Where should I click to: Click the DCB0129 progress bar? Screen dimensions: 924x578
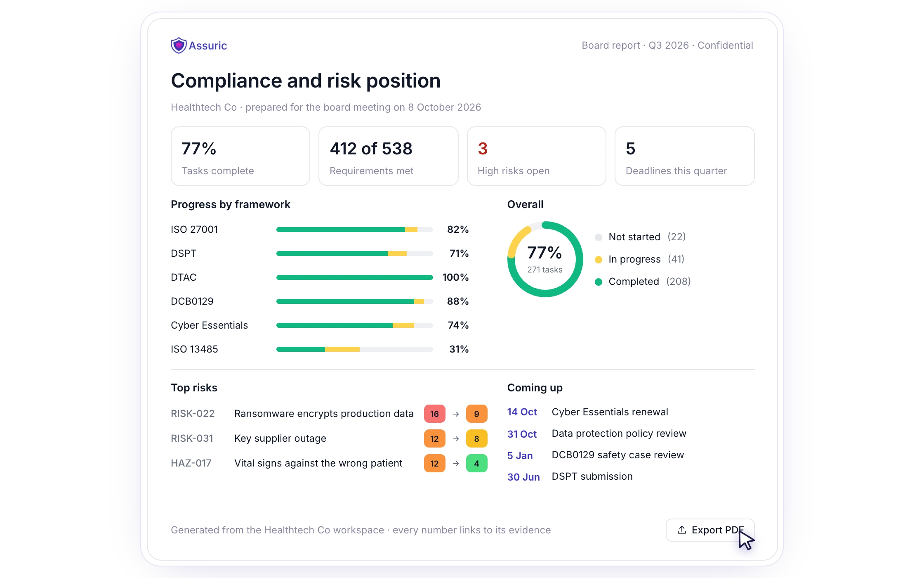pos(355,301)
